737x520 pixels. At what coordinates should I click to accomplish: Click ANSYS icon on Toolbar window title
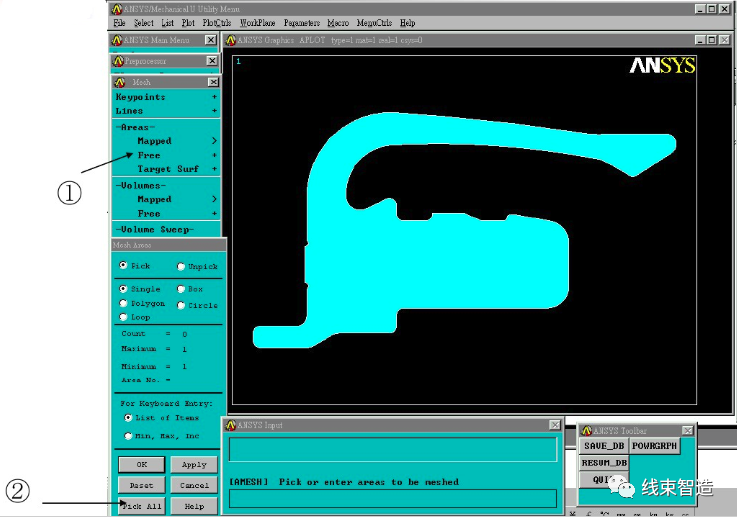tap(587, 431)
